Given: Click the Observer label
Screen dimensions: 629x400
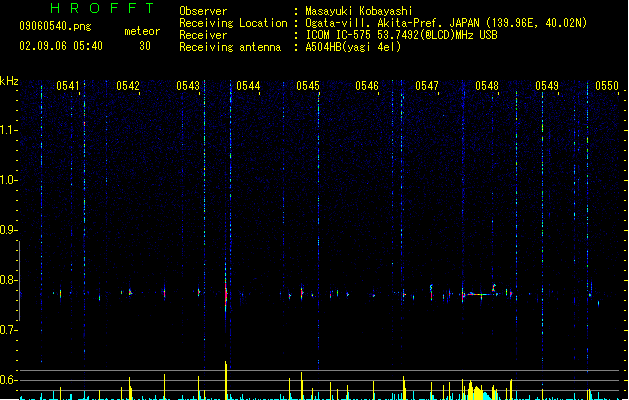Looking at the screenshot, I should (203, 11).
